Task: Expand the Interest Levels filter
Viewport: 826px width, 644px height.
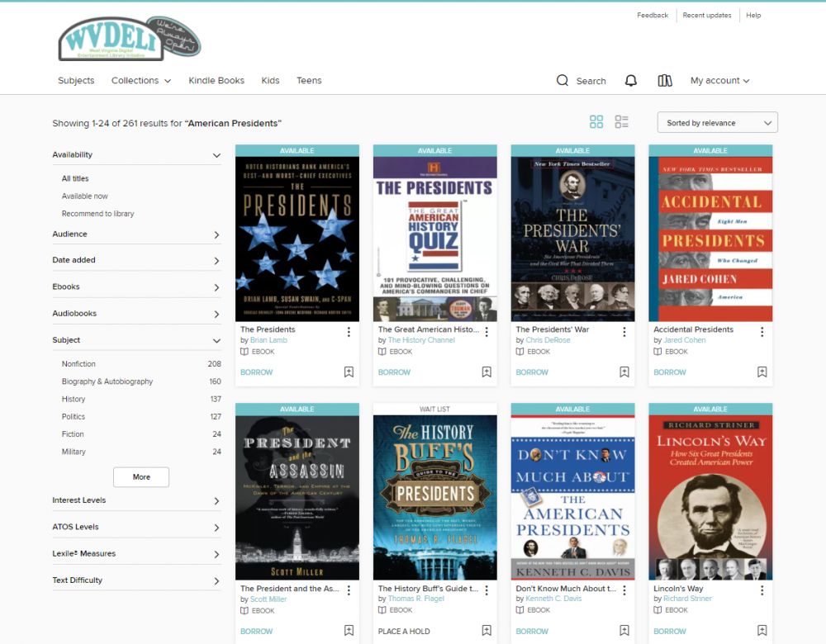Action: pyautogui.click(x=136, y=500)
